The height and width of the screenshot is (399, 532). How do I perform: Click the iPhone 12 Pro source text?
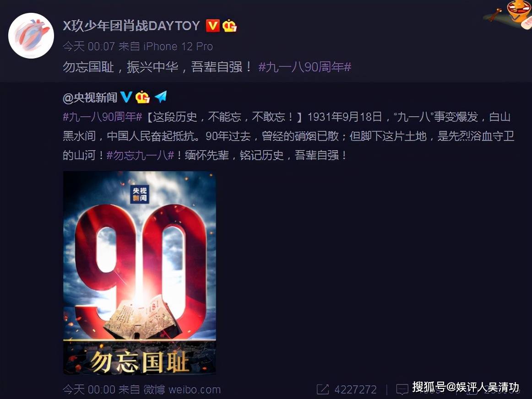click(x=178, y=46)
